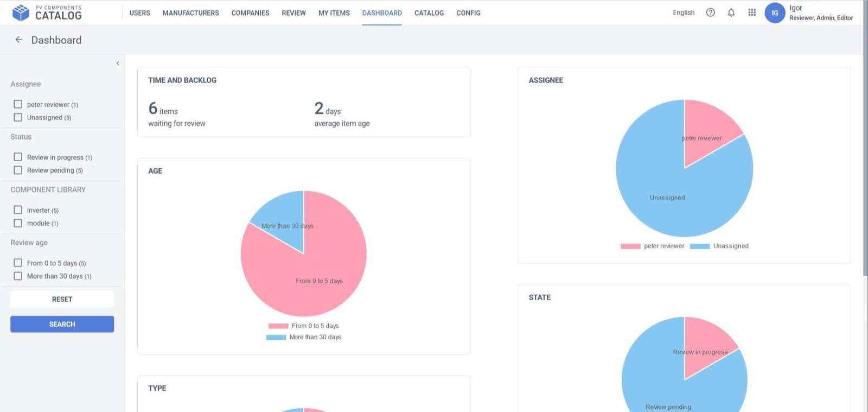
Task: Click the '6 items waiting for review' stat
Action: [x=177, y=115]
